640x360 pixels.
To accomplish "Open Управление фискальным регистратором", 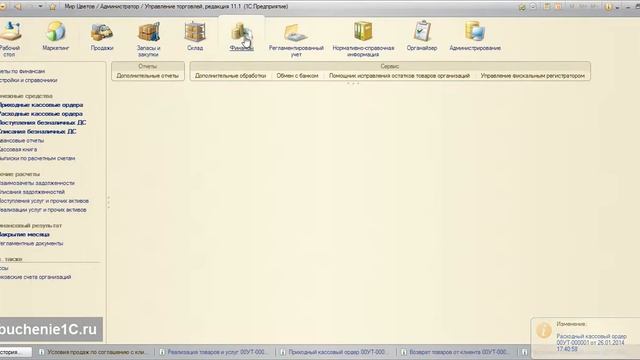I will tap(532, 76).
